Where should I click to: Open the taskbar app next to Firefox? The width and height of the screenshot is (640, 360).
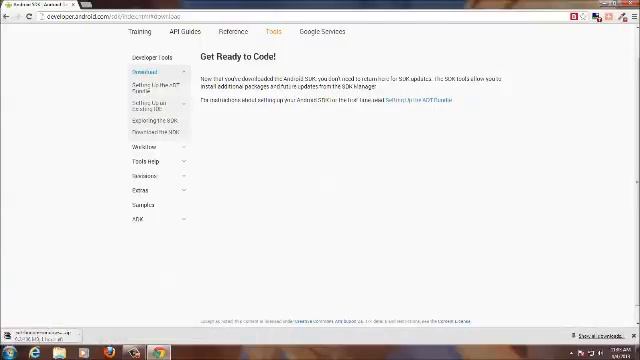click(x=134, y=352)
